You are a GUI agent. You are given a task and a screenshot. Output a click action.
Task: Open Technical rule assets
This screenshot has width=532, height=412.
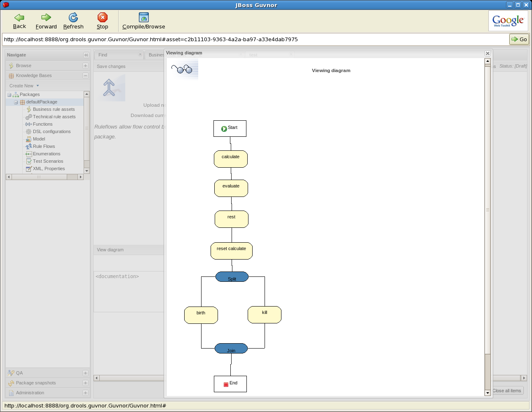click(x=54, y=117)
